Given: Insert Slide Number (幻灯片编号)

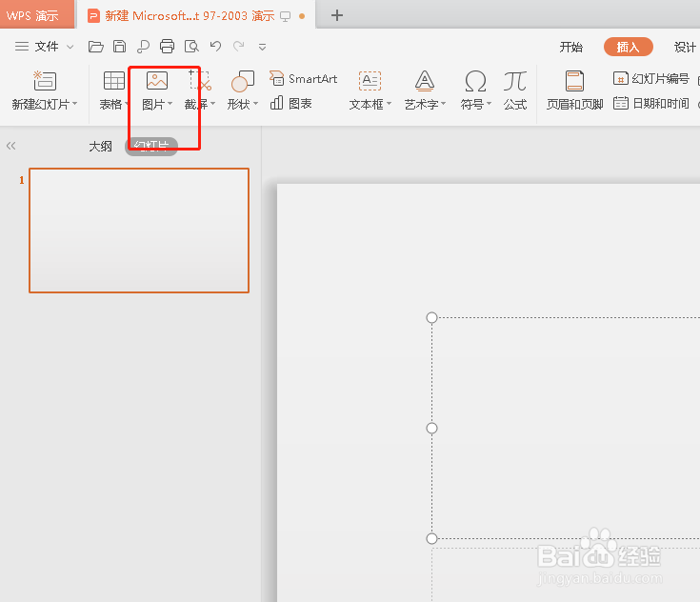Looking at the screenshot, I should 651,79.
